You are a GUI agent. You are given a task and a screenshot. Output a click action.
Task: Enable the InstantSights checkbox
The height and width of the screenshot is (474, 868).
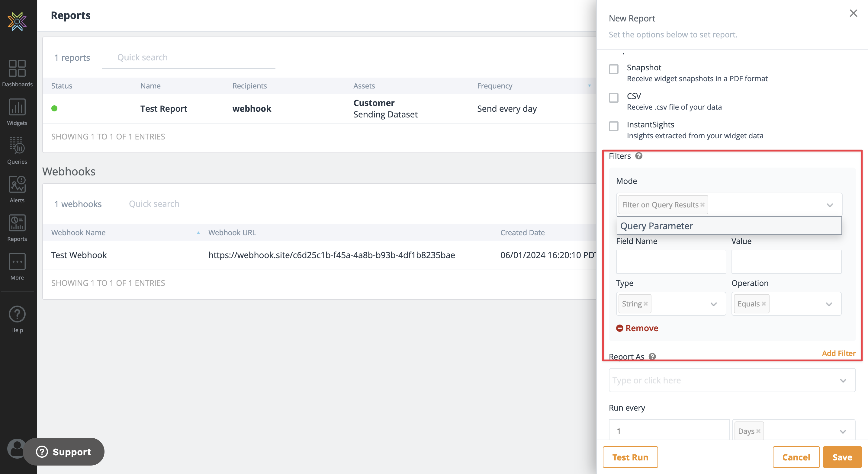tap(614, 126)
